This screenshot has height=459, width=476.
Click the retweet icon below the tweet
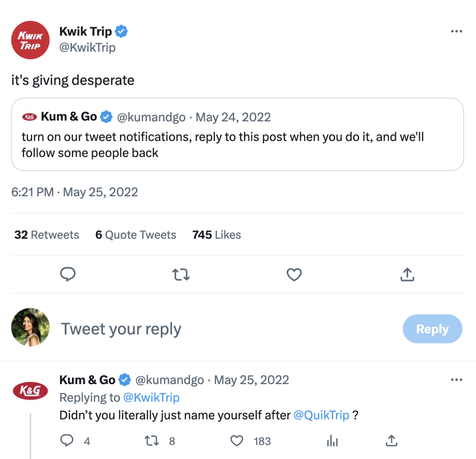181,275
